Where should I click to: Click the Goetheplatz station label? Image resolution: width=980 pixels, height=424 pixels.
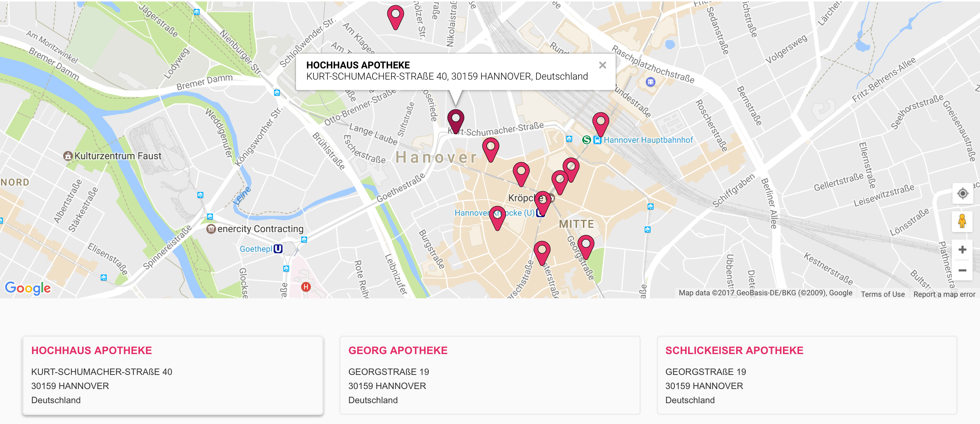(256, 248)
